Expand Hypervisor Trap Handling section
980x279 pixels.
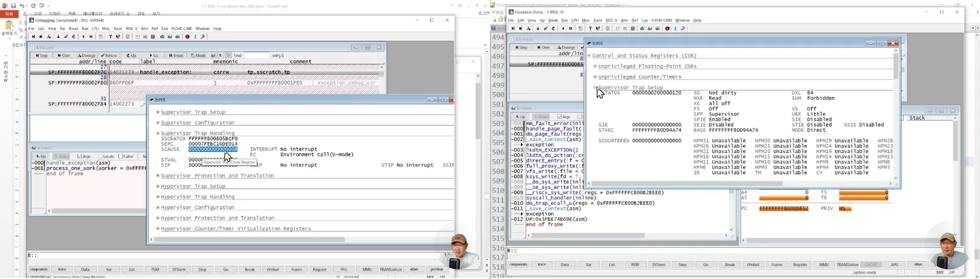click(158, 197)
